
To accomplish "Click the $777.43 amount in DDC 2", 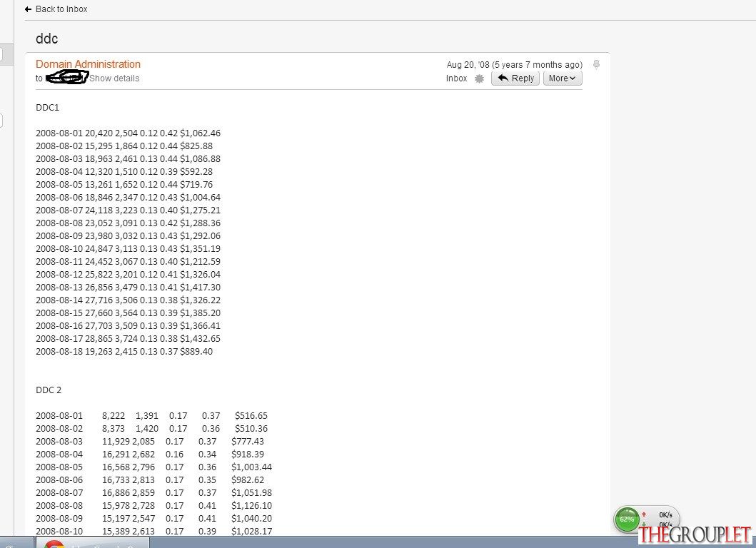I will (248, 442).
